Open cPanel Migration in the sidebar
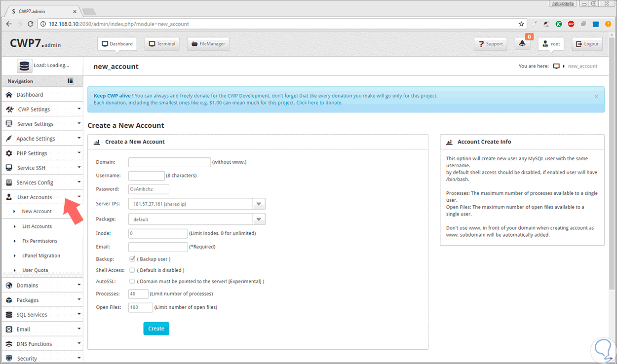 coord(42,255)
